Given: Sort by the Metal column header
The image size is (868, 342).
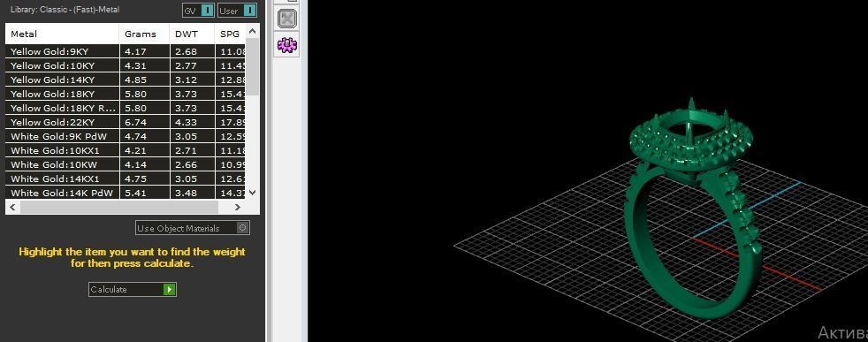Looking at the screenshot, I should pos(62,34).
